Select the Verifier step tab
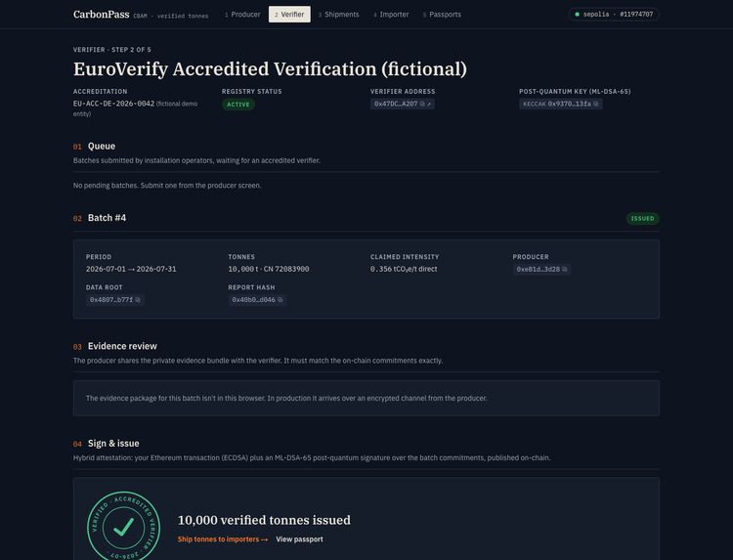733x560 pixels. (x=289, y=15)
